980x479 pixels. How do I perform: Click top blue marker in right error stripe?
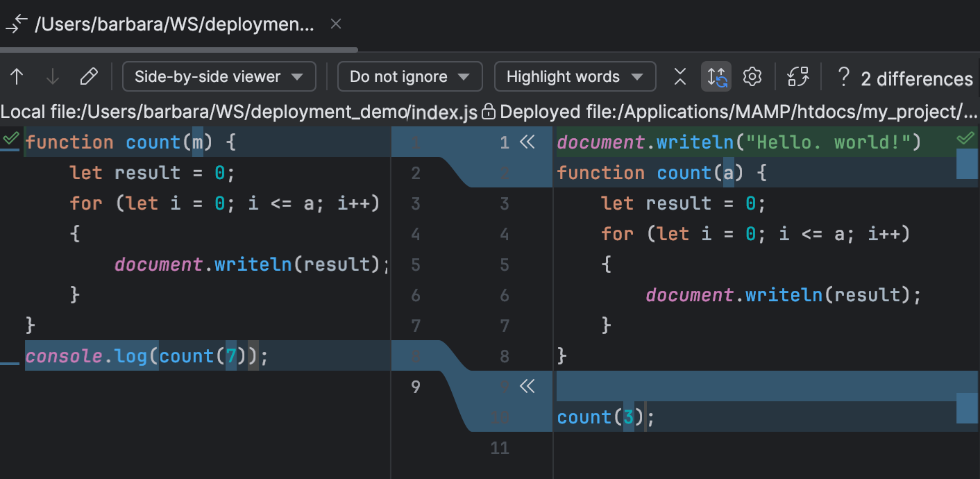coord(967,163)
